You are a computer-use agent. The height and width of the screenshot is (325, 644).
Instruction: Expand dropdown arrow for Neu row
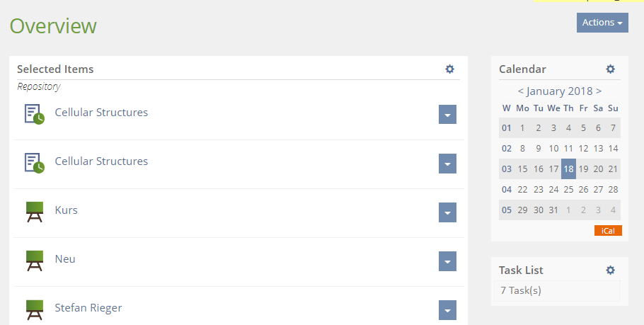click(447, 261)
